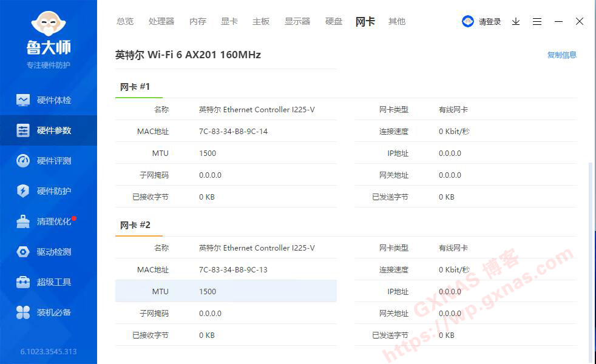Click the download arrow icon in title bar
The height and width of the screenshot is (364, 596).
pos(516,21)
